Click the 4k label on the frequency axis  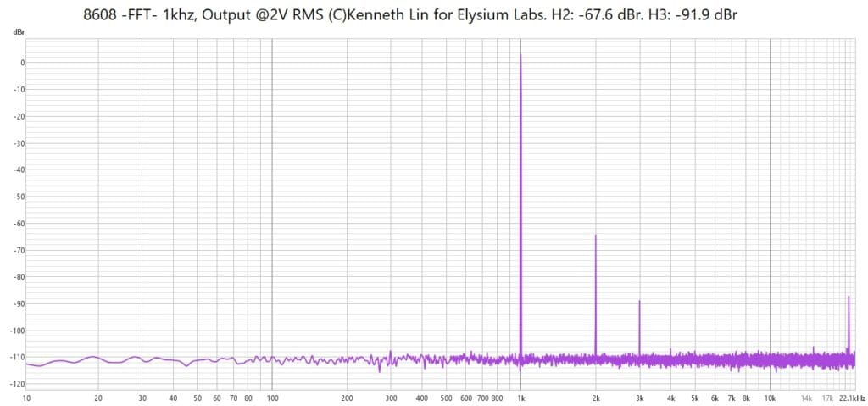tap(671, 398)
